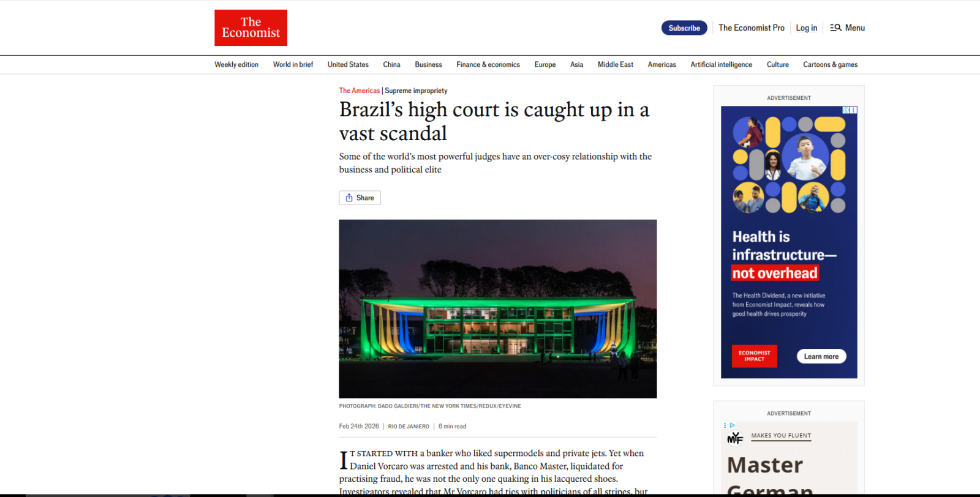This screenshot has height=497, width=980.
Task: Click AdChoices icon on German ad
Action: [x=732, y=425]
